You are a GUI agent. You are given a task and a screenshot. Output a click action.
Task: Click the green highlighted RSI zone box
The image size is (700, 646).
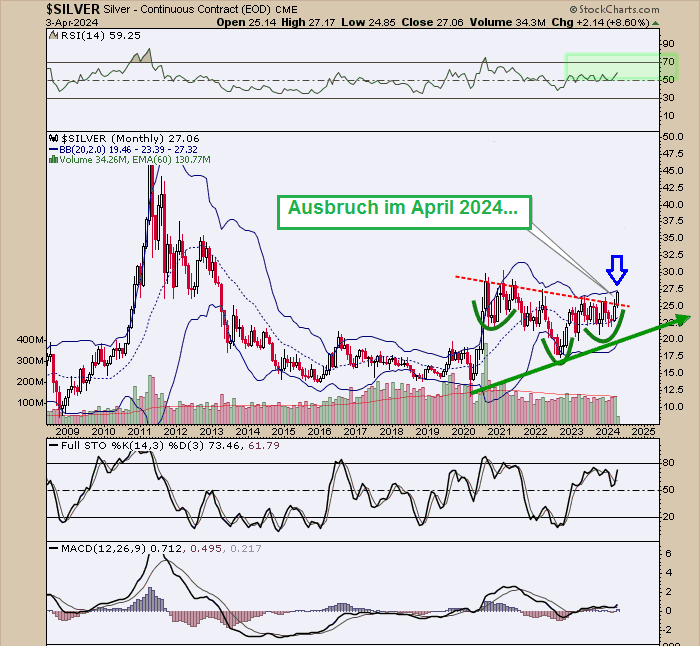coord(612,67)
